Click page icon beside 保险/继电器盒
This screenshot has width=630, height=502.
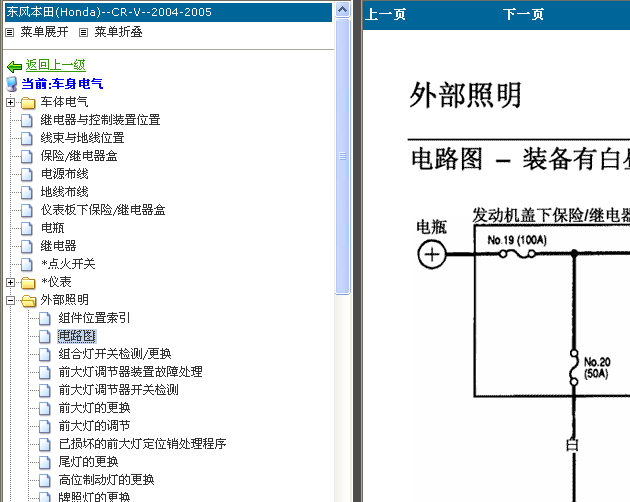[27, 156]
